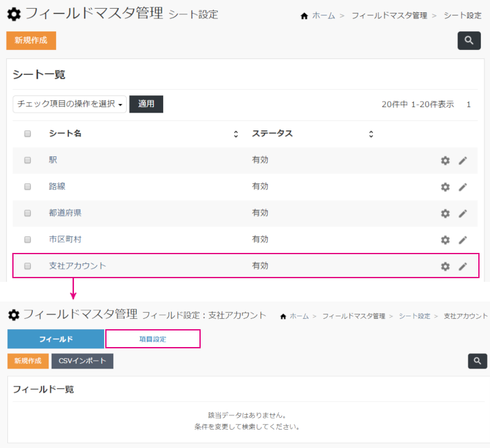The image size is (490, 448).
Task: Click the lower magnifier search button
Action: click(477, 361)
